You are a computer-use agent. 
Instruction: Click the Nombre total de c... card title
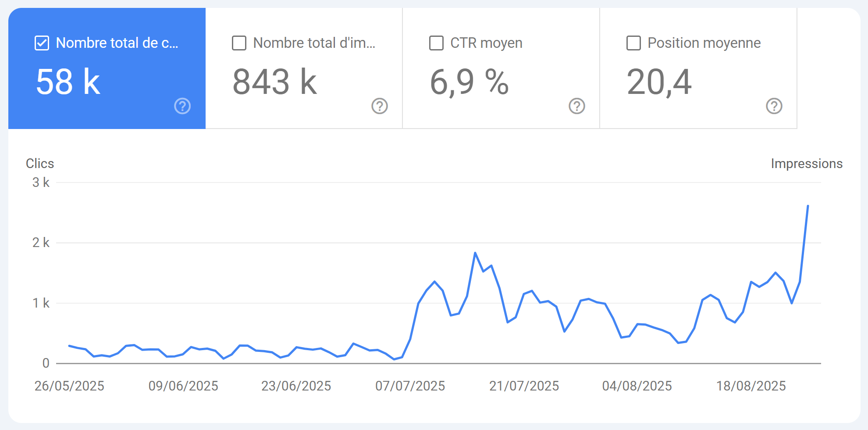[117, 43]
